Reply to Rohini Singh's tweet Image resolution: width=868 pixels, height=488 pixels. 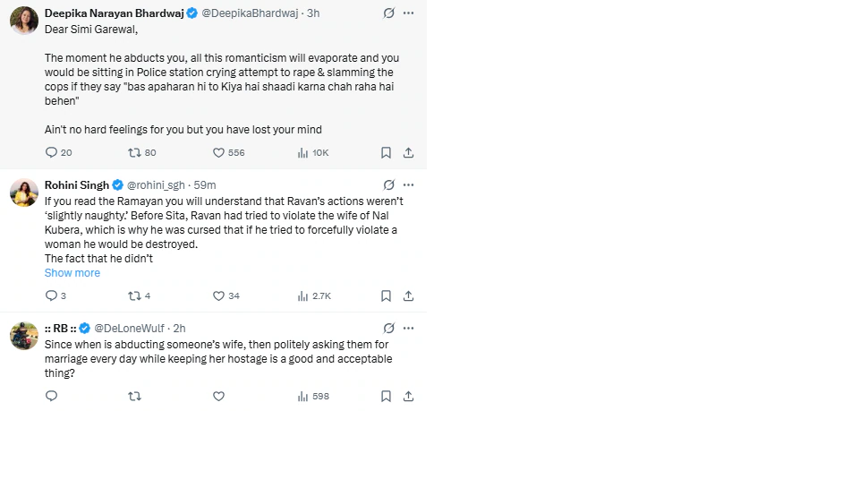(x=52, y=296)
